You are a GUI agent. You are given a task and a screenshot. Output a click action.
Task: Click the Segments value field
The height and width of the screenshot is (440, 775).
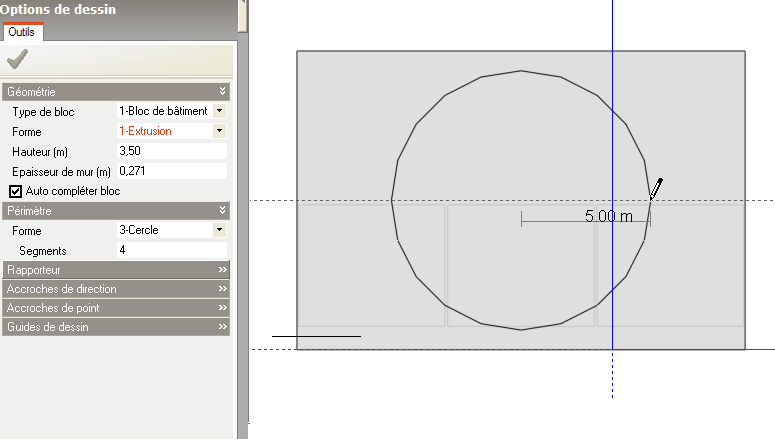pyautogui.click(x=171, y=250)
